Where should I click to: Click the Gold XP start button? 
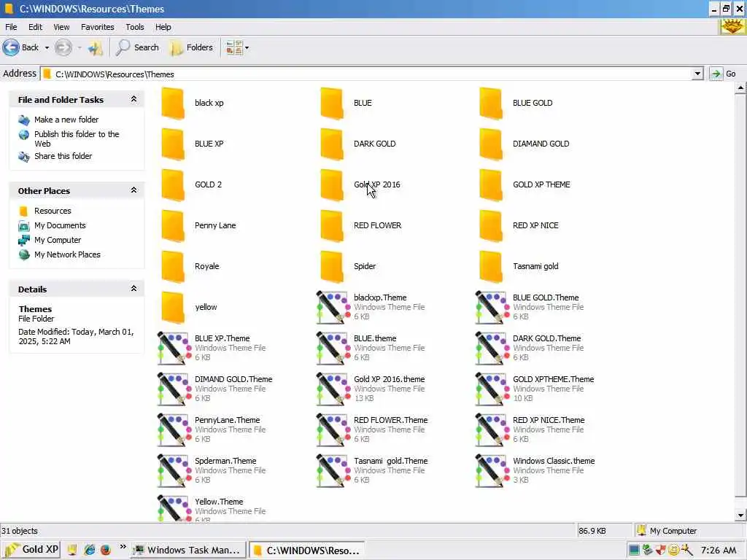click(31, 550)
